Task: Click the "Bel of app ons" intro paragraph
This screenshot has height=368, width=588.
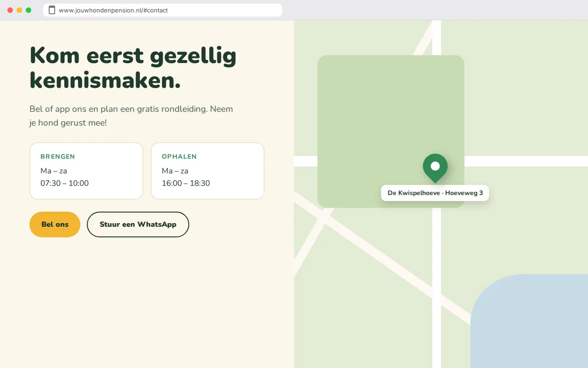Action: pyautogui.click(x=131, y=116)
